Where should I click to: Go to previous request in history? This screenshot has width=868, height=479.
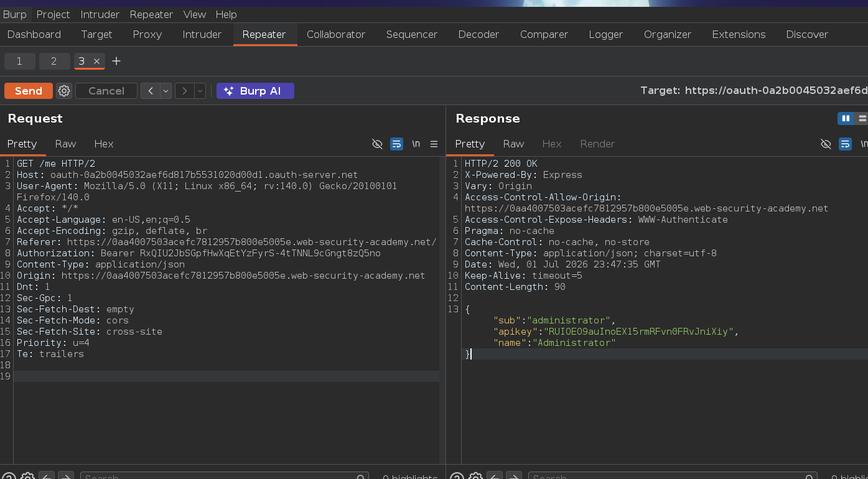[x=151, y=91]
